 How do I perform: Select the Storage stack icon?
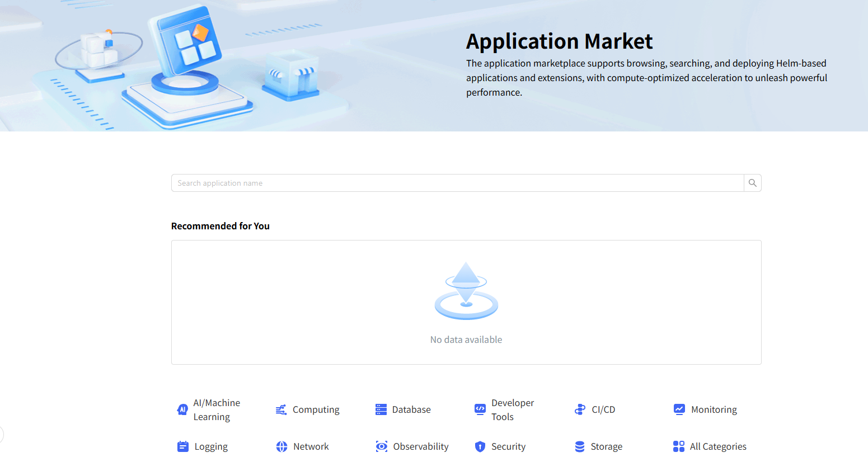point(580,446)
